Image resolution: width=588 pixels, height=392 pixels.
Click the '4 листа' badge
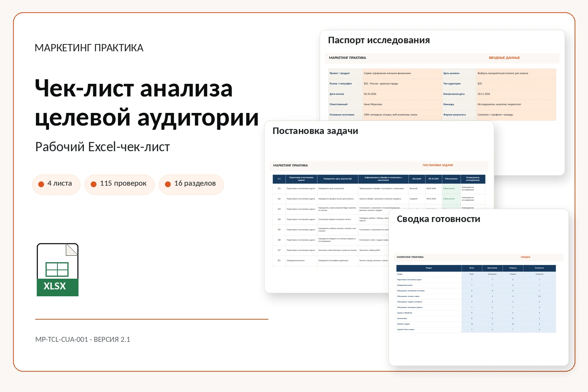coord(56,184)
